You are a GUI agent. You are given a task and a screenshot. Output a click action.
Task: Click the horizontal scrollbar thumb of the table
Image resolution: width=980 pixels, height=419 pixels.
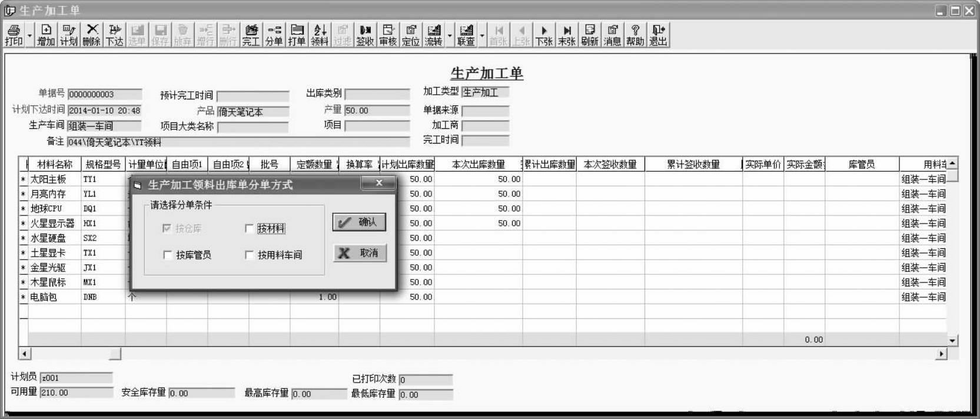tap(115, 354)
